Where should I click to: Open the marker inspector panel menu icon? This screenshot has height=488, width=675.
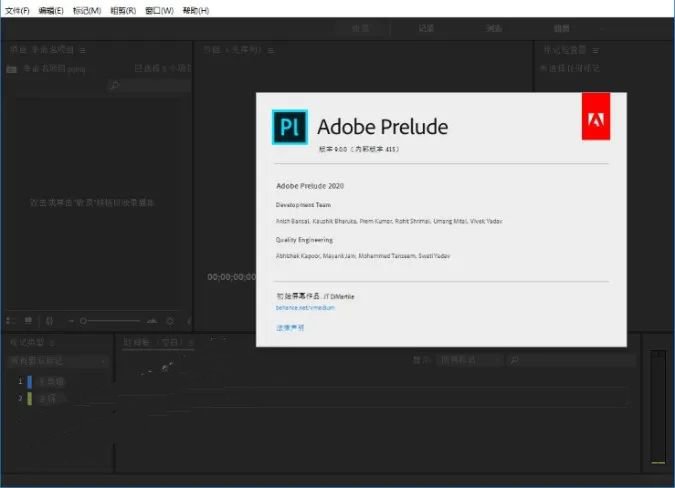595,51
